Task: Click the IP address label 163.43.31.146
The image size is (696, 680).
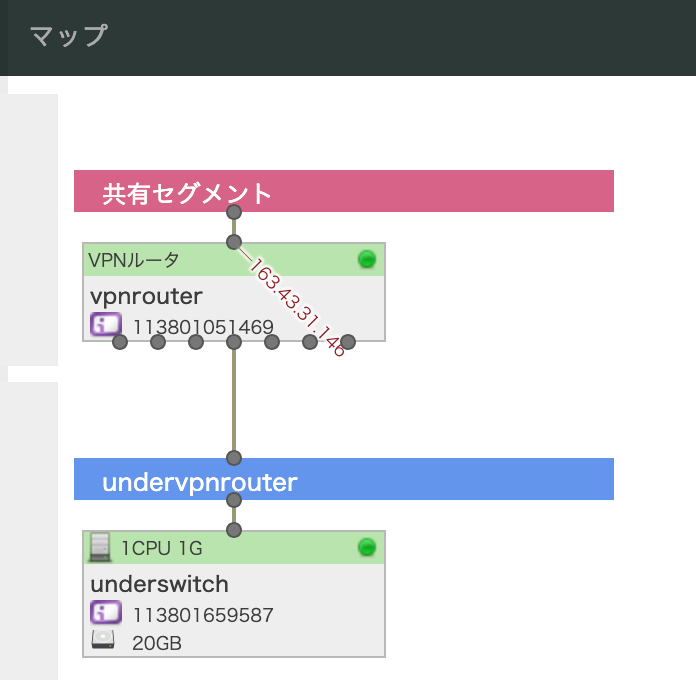Action: [x=296, y=307]
